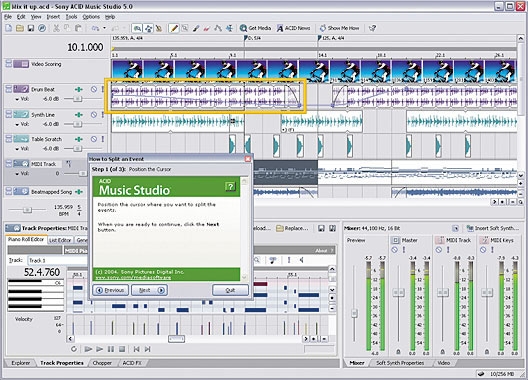Open the Help menu
This screenshot has height=380, width=528.
(110, 17)
